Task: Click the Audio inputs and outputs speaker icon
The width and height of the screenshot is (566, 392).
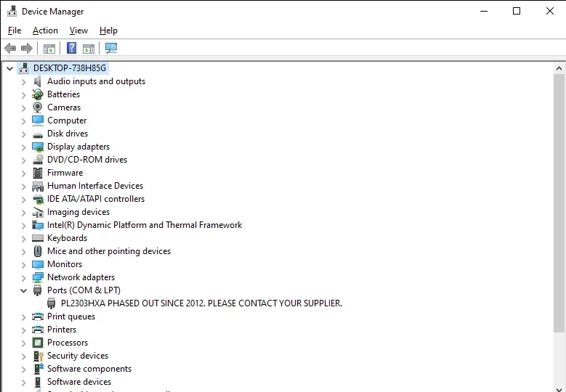Action: 38,81
